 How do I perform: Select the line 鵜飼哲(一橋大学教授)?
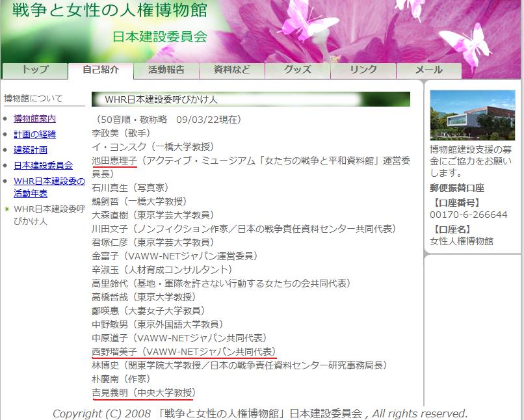(139, 202)
